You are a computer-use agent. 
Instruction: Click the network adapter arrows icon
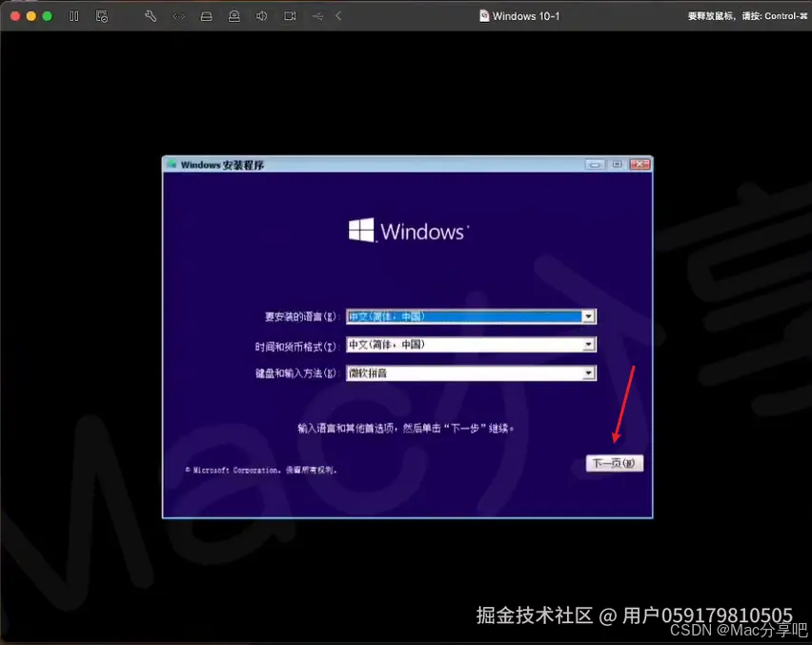pyautogui.click(x=178, y=16)
